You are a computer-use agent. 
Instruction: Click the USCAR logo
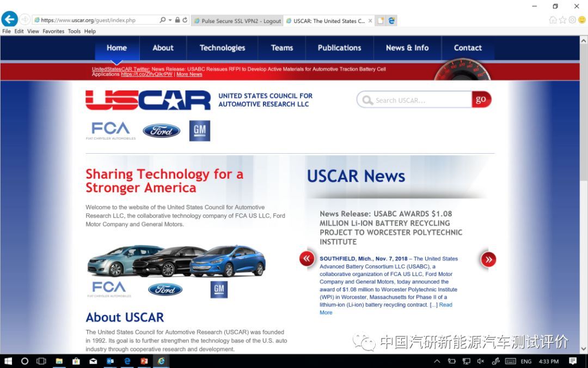pyautogui.click(x=148, y=100)
